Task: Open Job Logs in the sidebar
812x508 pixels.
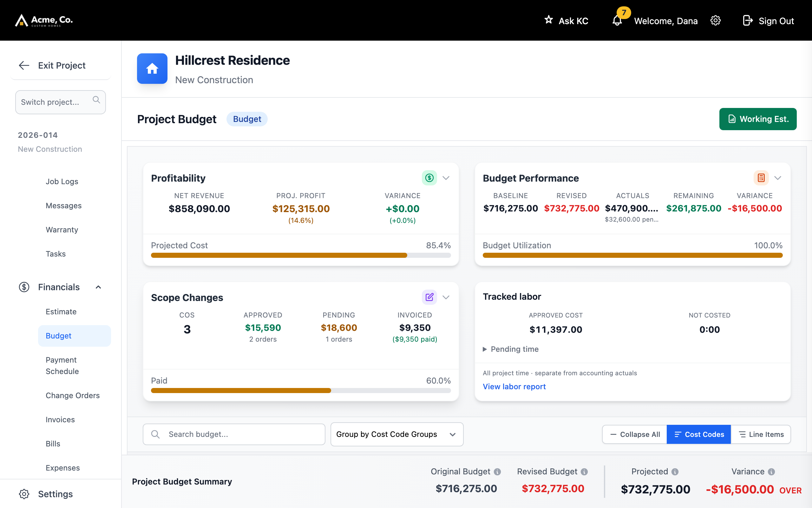Action: pos(62,181)
